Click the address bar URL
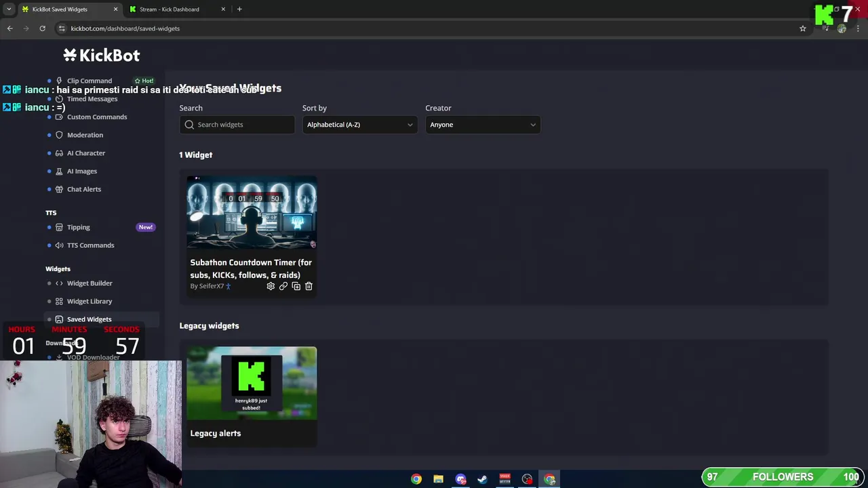Image resolution: width=868 pixels, height=488 pixels. tap(125, 28)
